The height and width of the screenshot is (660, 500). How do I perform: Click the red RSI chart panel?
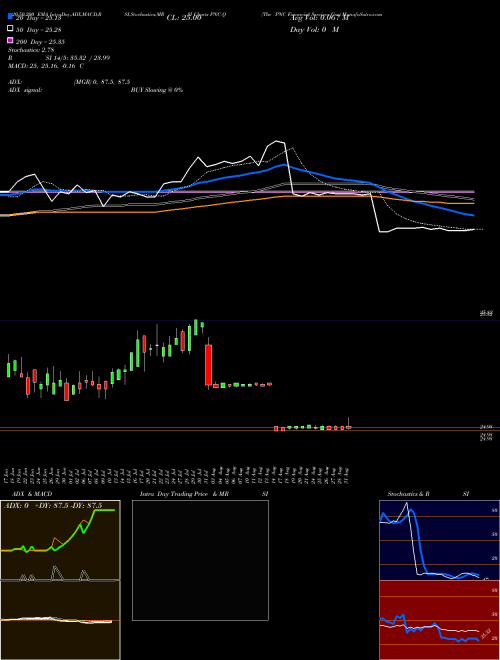pyautogui.click(x=439, y=620)
